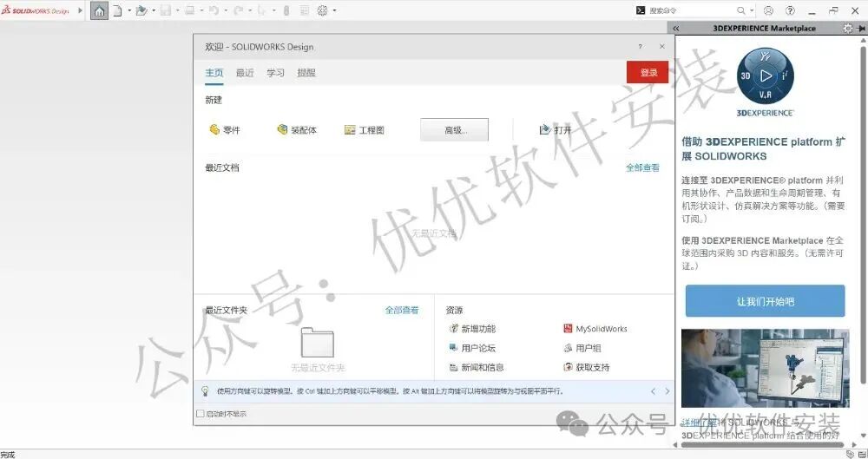Click the 资源 section heading
This screenshot has height=459, width=868.
[455, 310]
